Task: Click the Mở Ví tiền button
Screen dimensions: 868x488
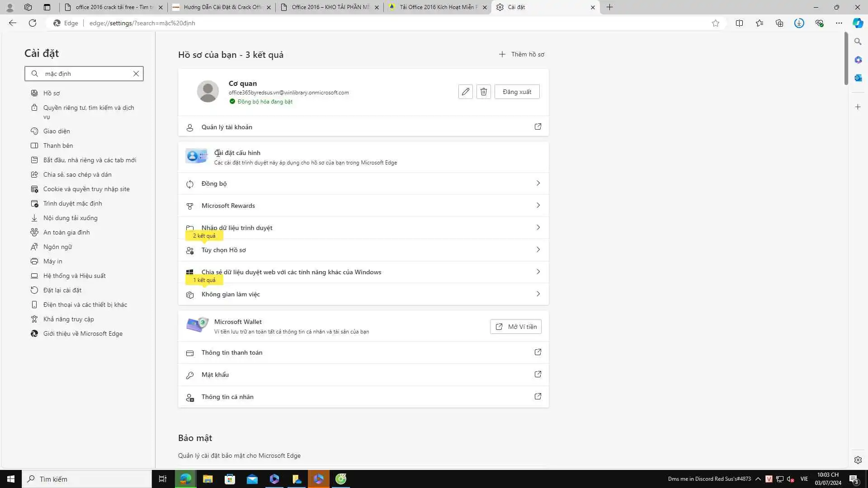Action: pos(515,327)
